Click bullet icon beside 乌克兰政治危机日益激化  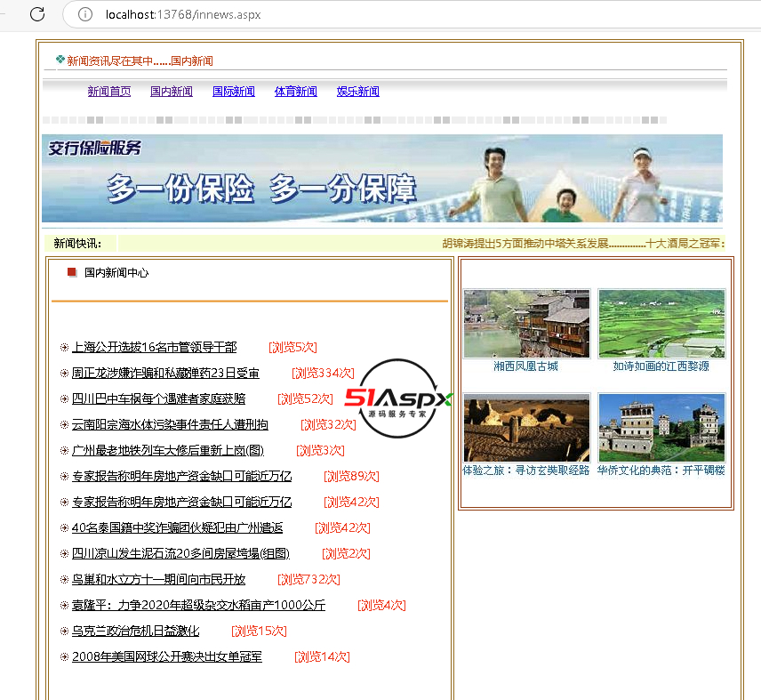point(64,632)
